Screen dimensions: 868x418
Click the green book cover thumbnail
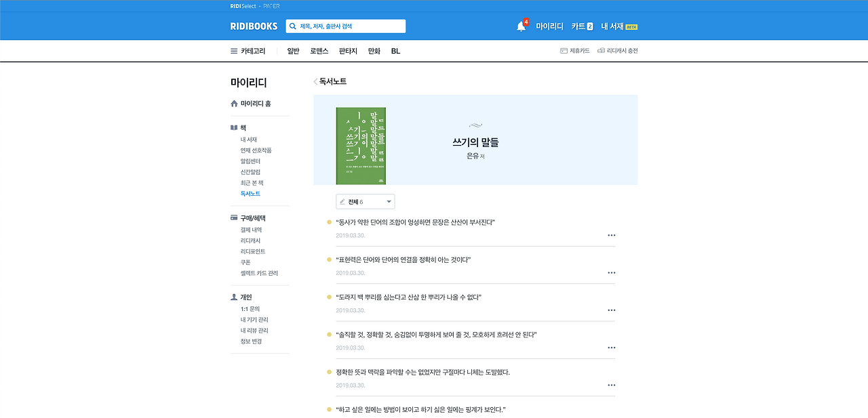tap(361, 146)
